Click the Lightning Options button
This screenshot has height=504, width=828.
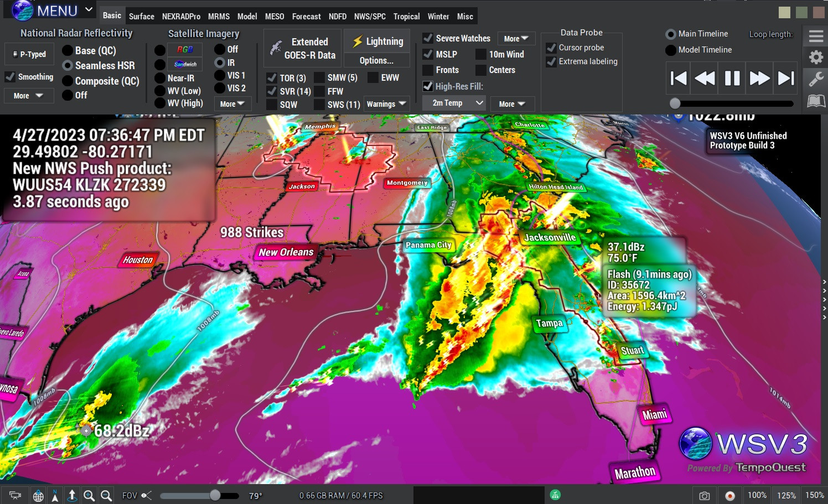pos(376,61)
